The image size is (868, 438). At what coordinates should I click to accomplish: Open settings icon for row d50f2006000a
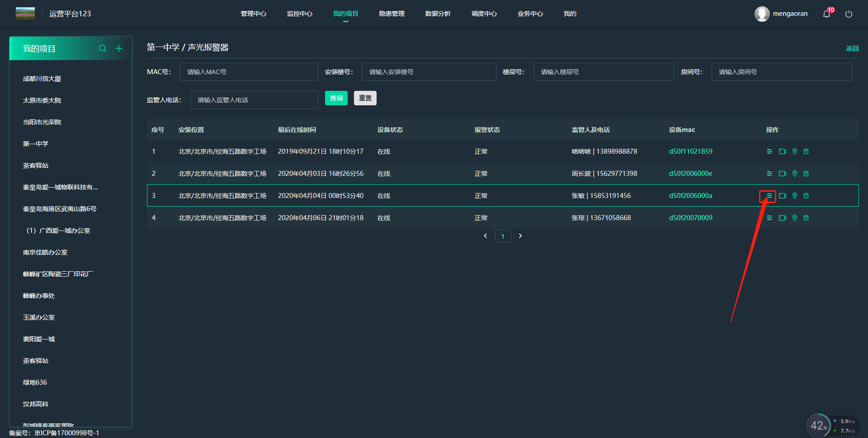769,196
